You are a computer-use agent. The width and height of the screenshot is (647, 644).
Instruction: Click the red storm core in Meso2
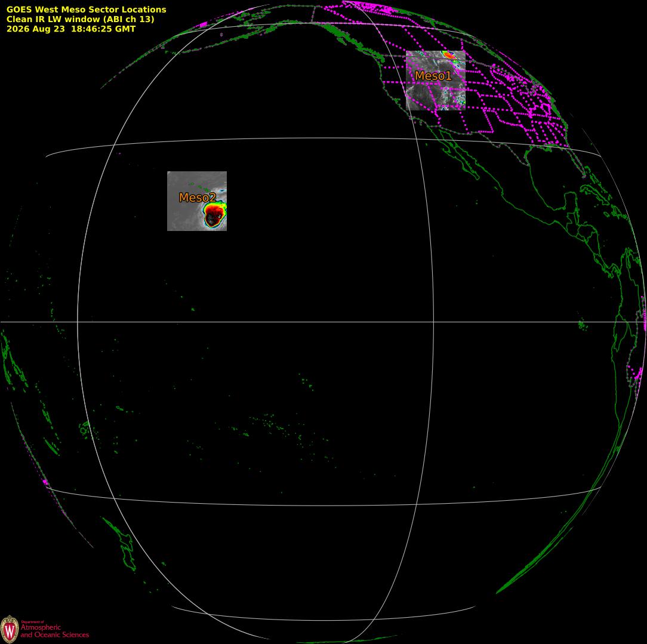click(214, 214)
